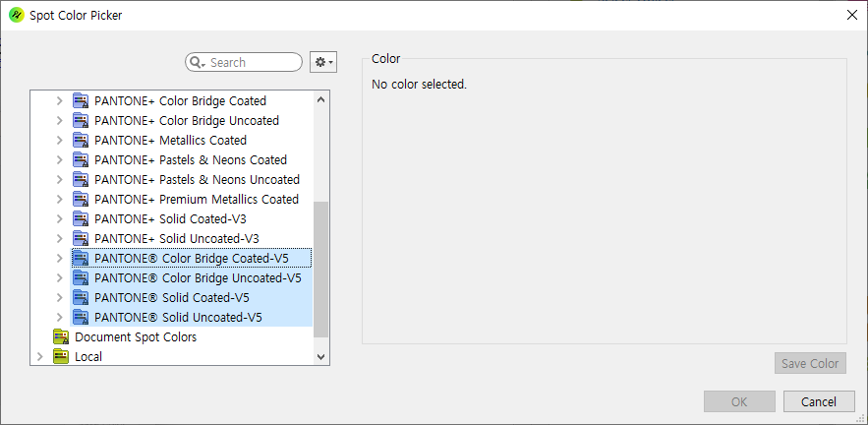868x425 pixels.
Task: Click the Document Spot Colors folder icon
Action: (x=61, y=336)
